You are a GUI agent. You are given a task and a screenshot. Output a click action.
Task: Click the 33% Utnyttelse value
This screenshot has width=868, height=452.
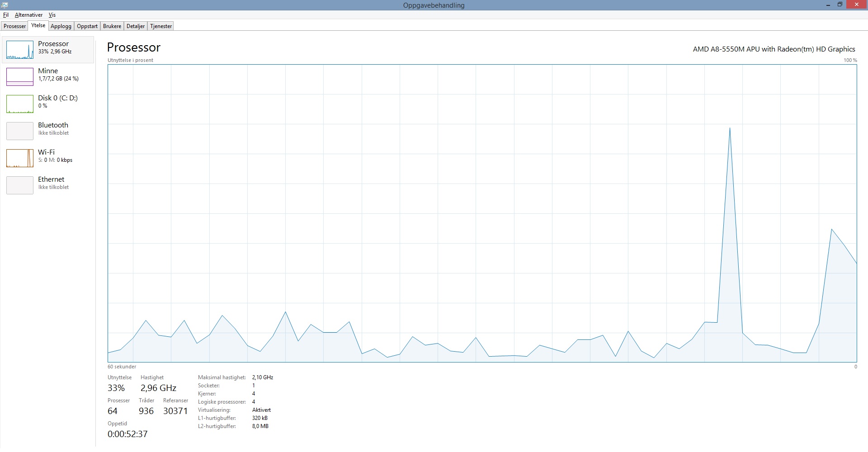click(116, 388)
